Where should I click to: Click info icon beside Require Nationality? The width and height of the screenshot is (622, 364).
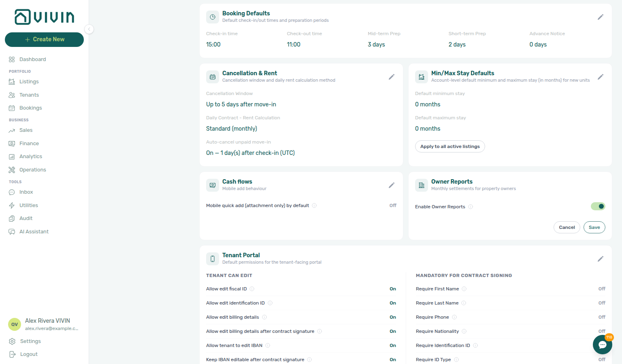pos(464,331)
